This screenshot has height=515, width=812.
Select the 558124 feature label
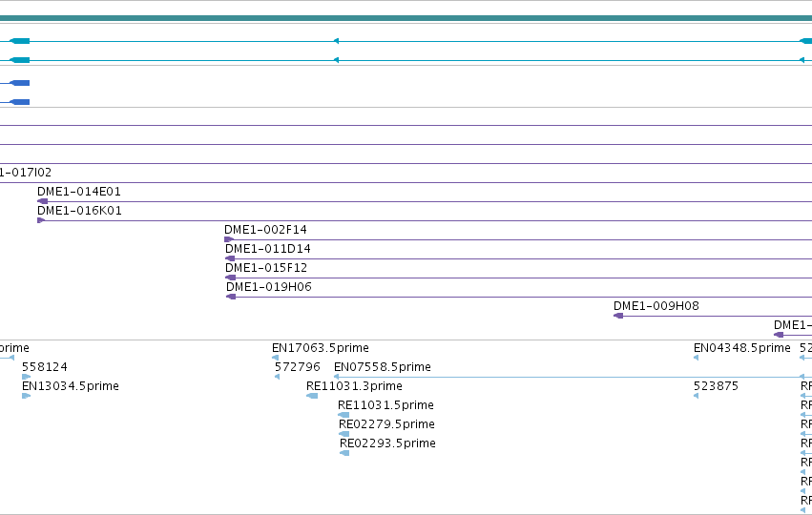(x=45, y=367)
